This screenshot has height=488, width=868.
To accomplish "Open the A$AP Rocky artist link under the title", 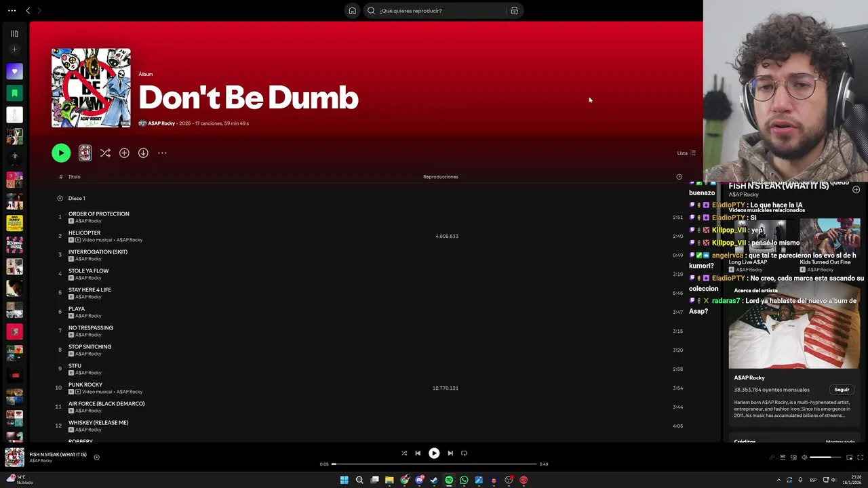I will click(x=161, y=123).
